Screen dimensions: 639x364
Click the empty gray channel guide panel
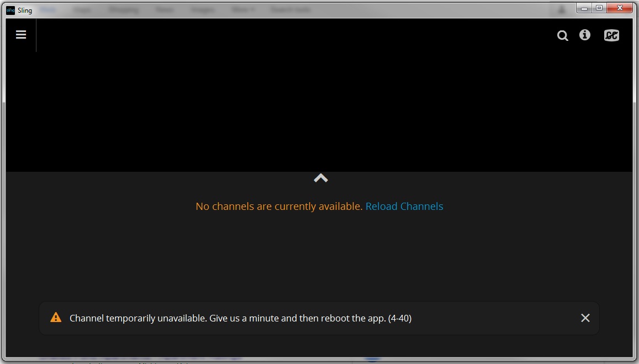point(319,254)
